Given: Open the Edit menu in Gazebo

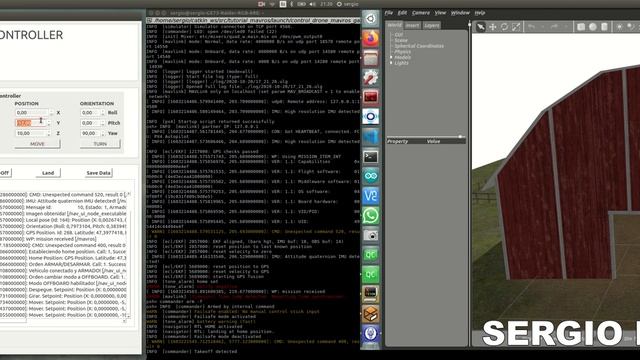Looking at the screenshot, I should point(402,13).
